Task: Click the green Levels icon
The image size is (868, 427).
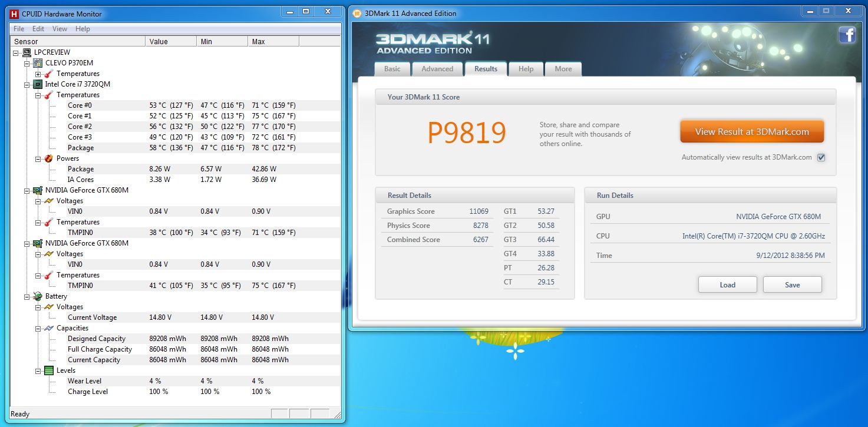Action: (49, 370)
